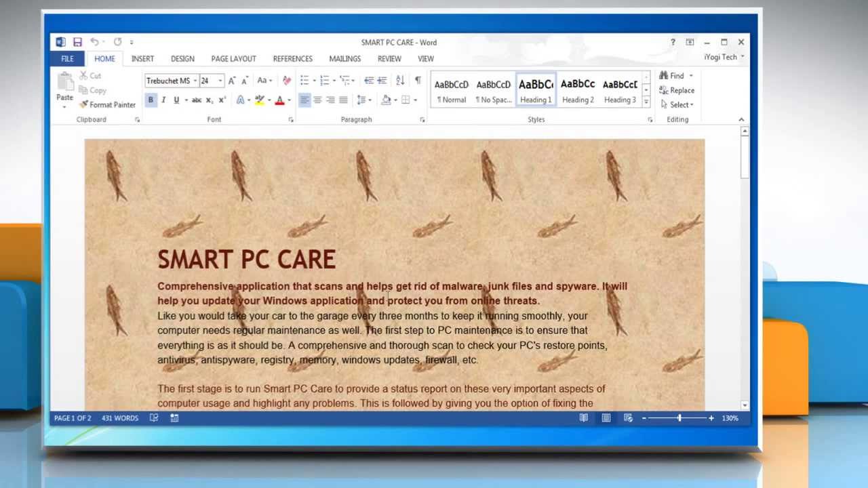The width and height of the screenshot is (868, 488).
Task: Click the Decrease Indent icon
Action: coord(369,81)
